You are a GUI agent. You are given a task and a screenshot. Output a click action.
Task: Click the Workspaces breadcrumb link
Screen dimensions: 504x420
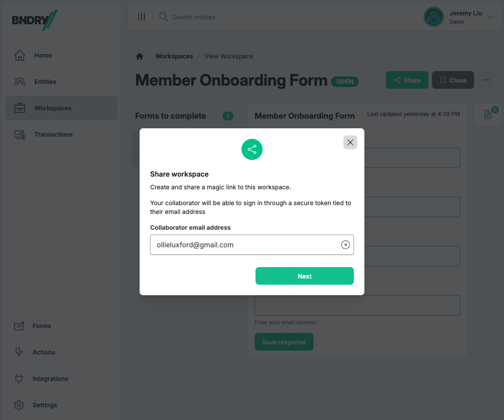pyautogui.click(x=174, y=56)
